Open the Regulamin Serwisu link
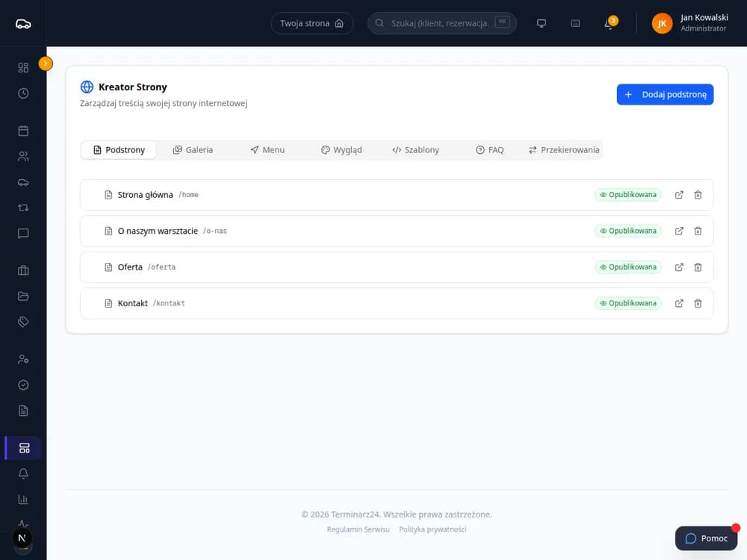747x560 pixels. (x=358, y=529)
